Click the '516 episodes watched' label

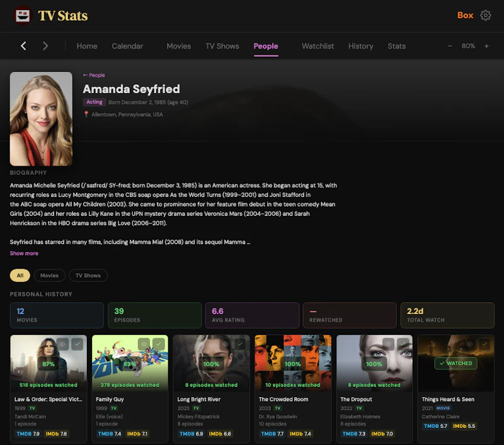tap(49, 385)
